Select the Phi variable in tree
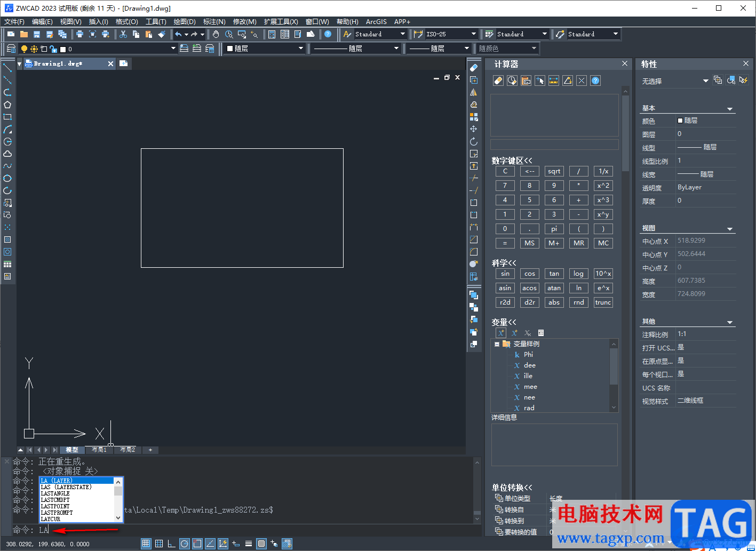Image resolution: width=756 pixels, height=551 pixels. (528, 355)
